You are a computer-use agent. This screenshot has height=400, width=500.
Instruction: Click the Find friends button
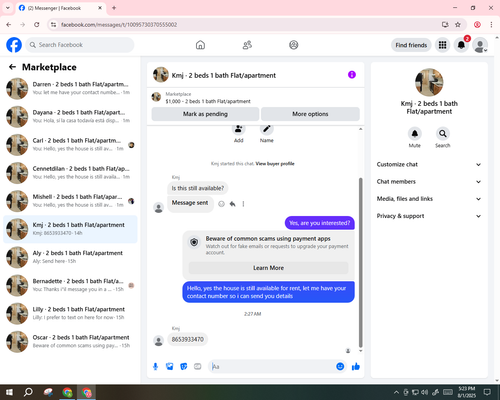[x=411, y=45]
